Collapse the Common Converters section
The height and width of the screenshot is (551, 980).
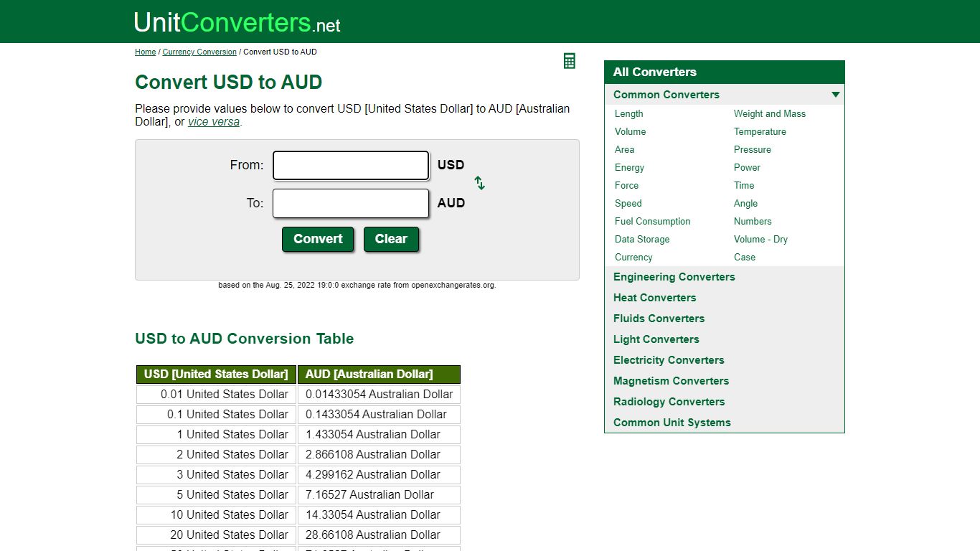[725, 95]
